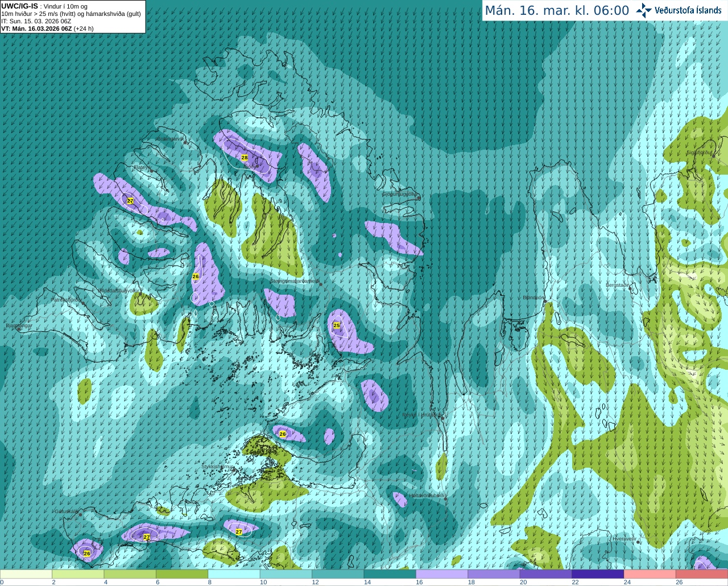Select the 20–22 m/s violet swatch
This screenshot has height=586, width=728.
point(546,574)
